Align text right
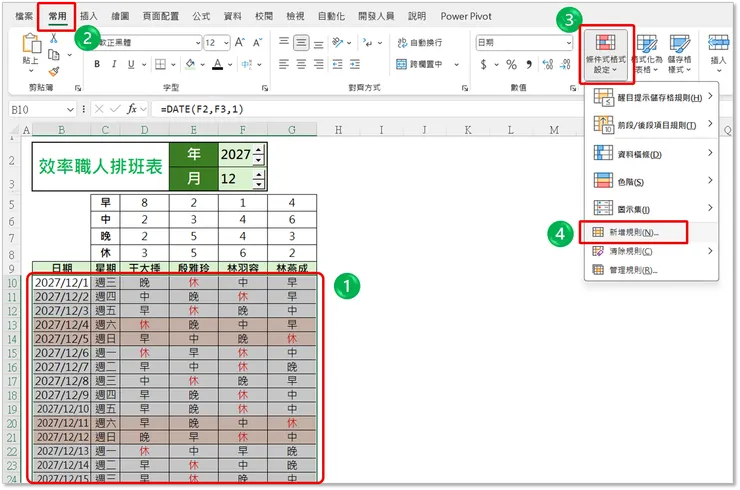The image size is (740, 490). click(319, 64)
